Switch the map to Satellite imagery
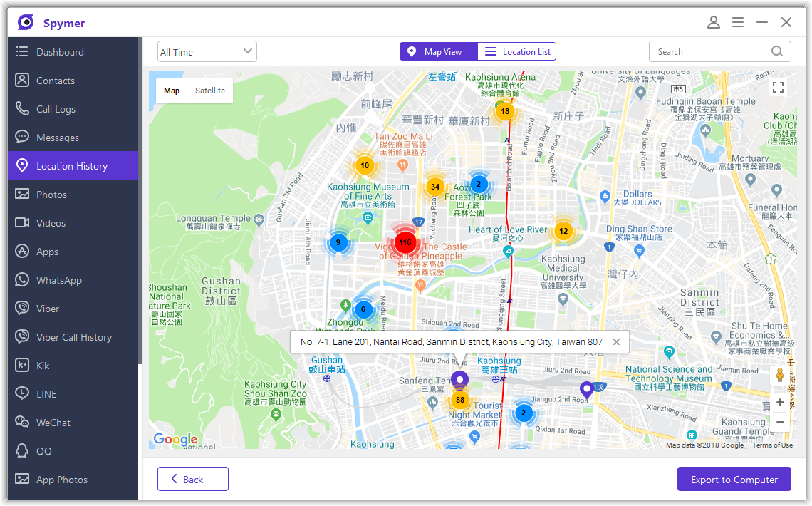Image resolution: width=812 pixels, height=506 pixels. click(x=210, y=91)
